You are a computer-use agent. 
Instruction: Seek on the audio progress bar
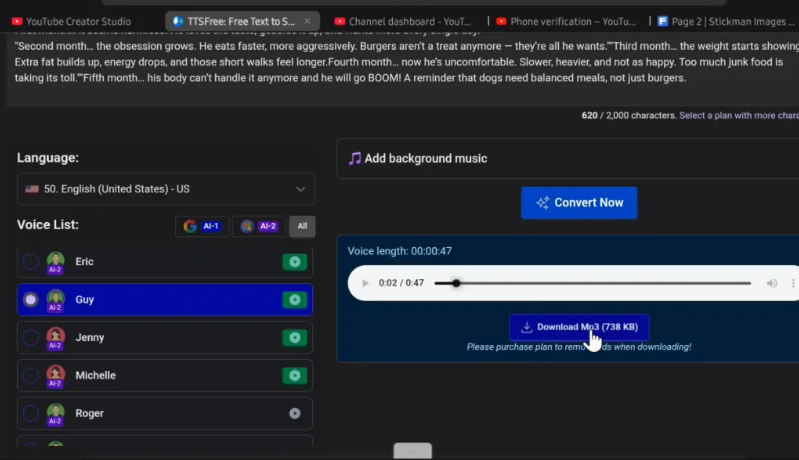click(600, 284)
